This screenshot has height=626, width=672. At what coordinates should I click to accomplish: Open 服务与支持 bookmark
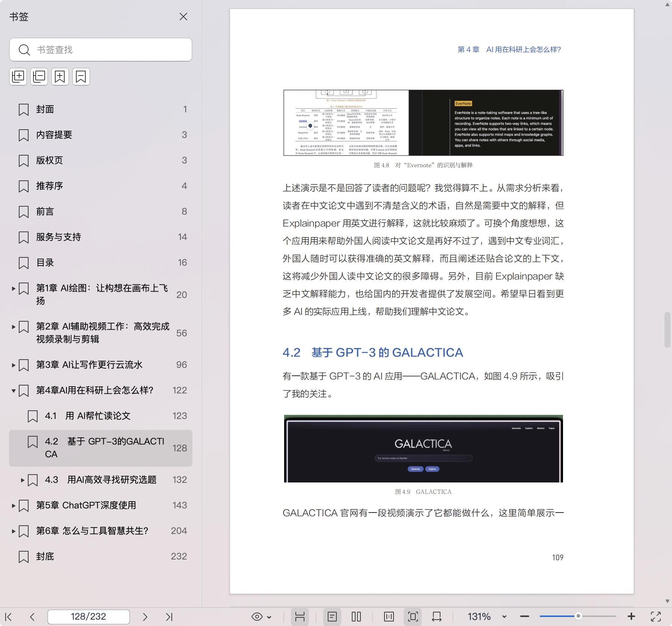101,237
